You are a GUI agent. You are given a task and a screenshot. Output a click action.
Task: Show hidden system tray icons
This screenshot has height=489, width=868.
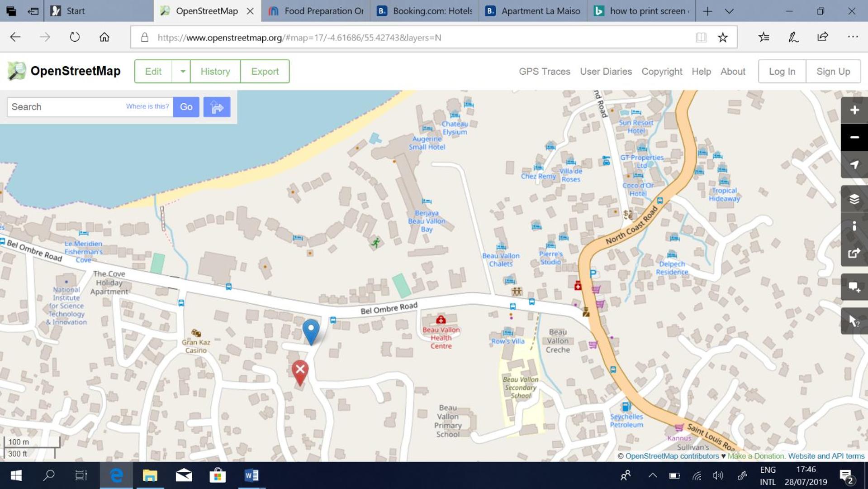pos(652,475)
